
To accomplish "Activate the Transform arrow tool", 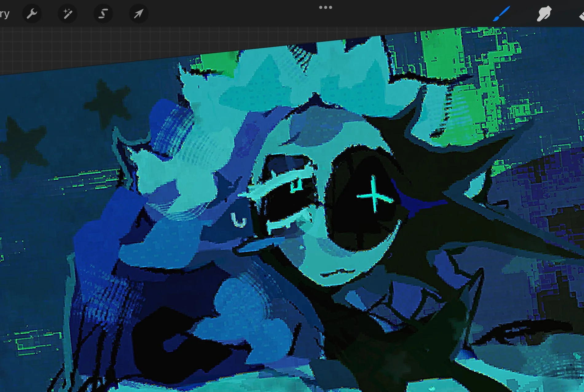I will [139, 14].
